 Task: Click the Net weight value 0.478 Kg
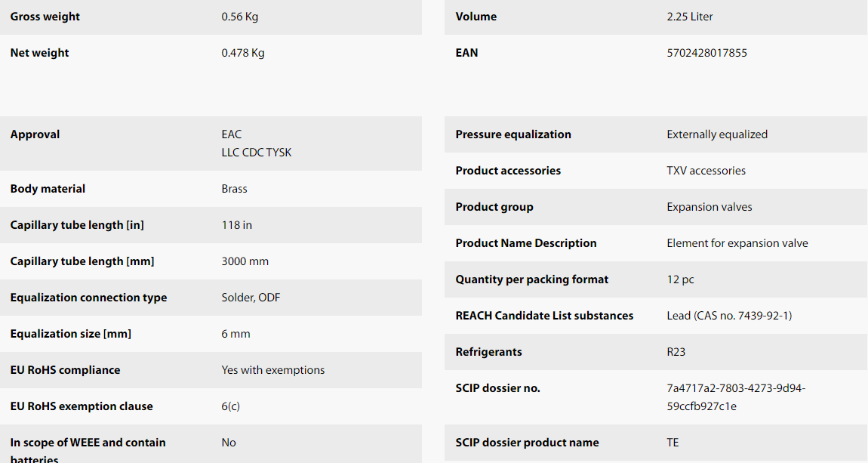click(243, 53)
